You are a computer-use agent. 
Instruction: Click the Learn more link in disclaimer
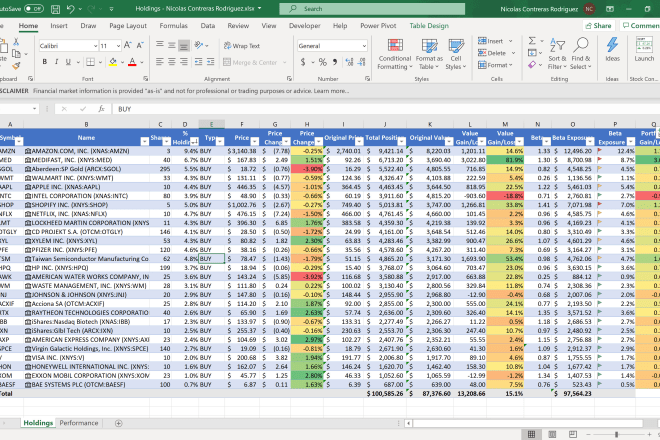pyautogui.click(x=331, y=91)
